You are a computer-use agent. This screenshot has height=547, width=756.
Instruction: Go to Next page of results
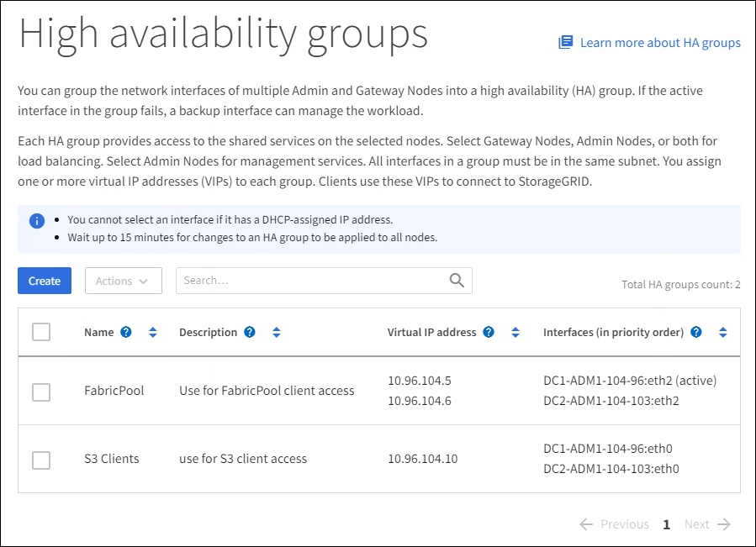coord(707,524)
